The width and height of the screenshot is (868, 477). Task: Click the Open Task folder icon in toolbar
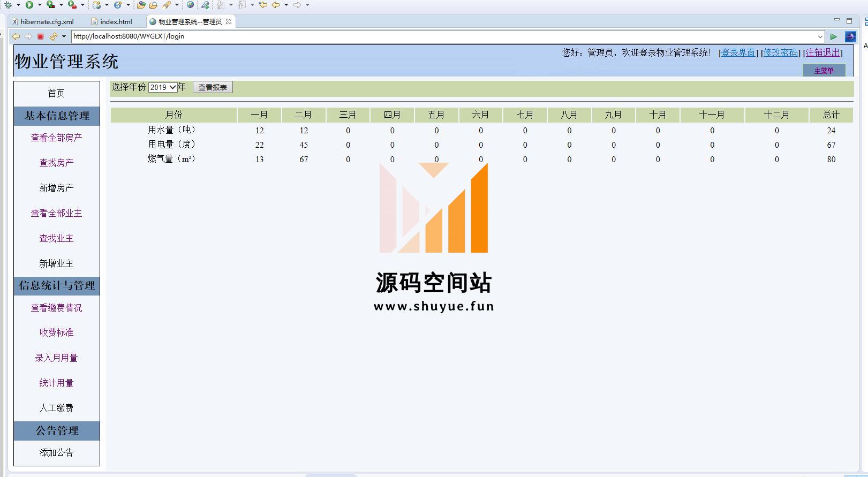coord(153,5)
